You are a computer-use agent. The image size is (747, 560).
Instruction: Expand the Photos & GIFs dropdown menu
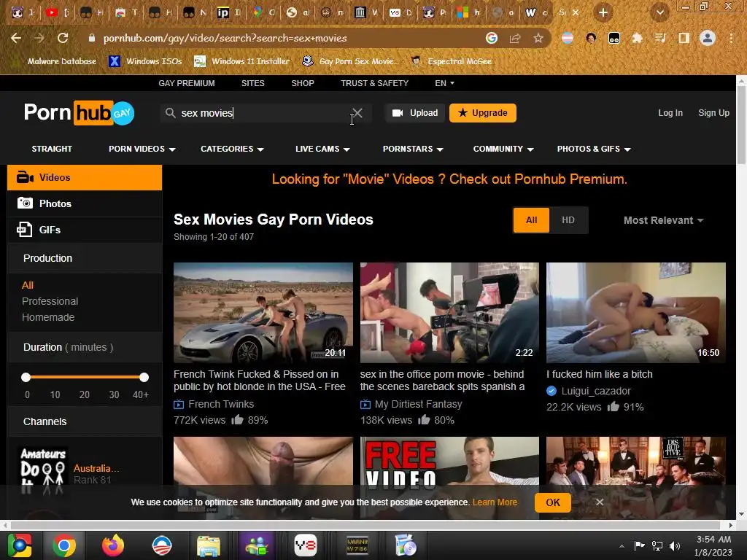click(x=594, y=149)
